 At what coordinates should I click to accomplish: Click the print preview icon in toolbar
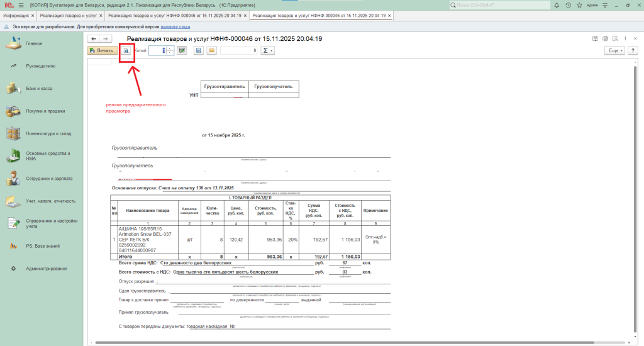(x=127, y=50)
